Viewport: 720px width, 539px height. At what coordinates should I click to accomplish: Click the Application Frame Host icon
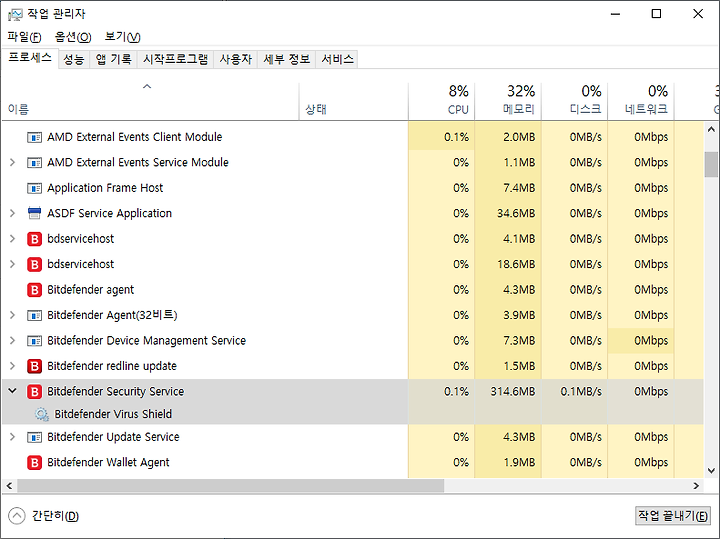[34, 188]
